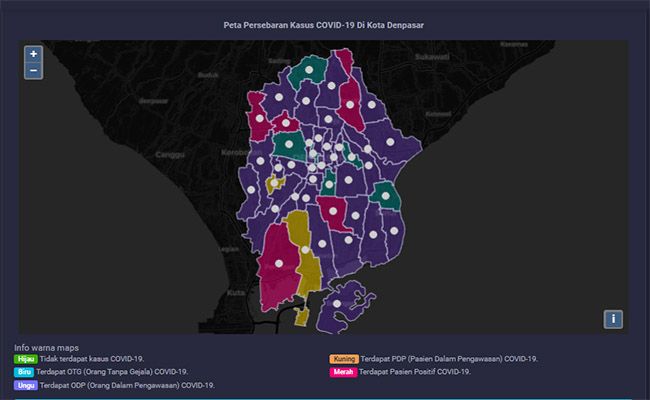The height and width of the screenshot is (400, 650).
Task: Select the Ungu purple legend badge
Action: pos(24,384)
